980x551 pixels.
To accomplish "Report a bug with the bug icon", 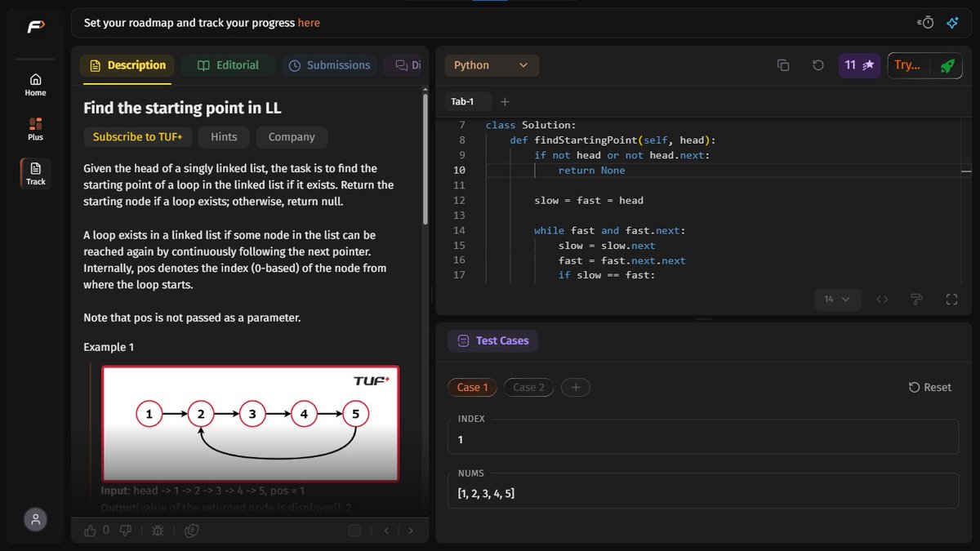I will click(x=158, y=531).
